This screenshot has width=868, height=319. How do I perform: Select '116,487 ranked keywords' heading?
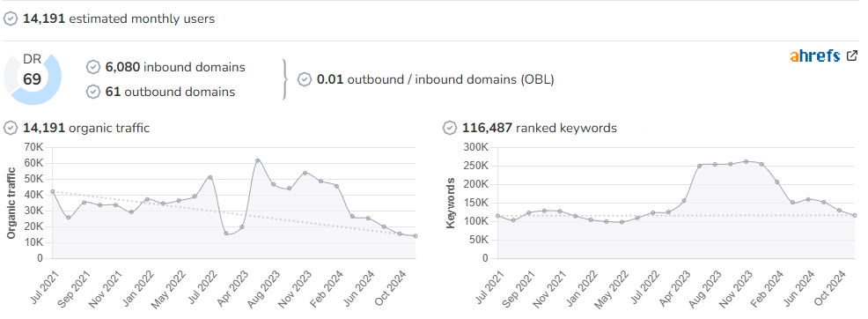539,128
